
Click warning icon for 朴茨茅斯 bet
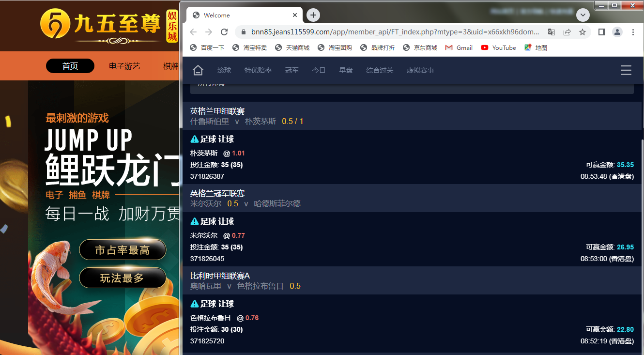[195, 139]
